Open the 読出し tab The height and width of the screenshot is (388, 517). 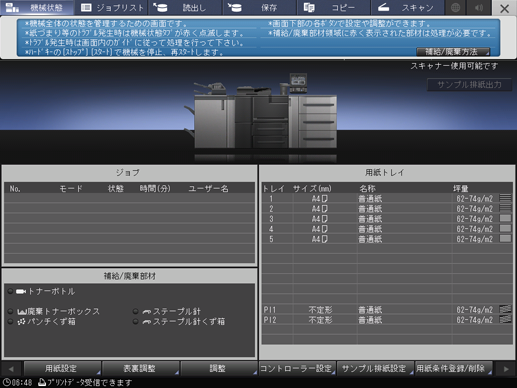185,8
